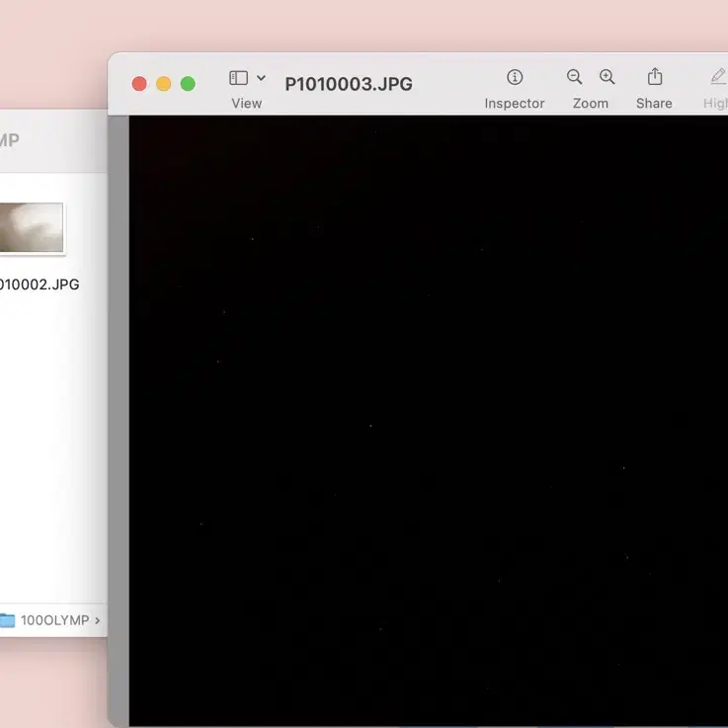
Task: Maximize the Preview window with green button
Action: (188, 84)
